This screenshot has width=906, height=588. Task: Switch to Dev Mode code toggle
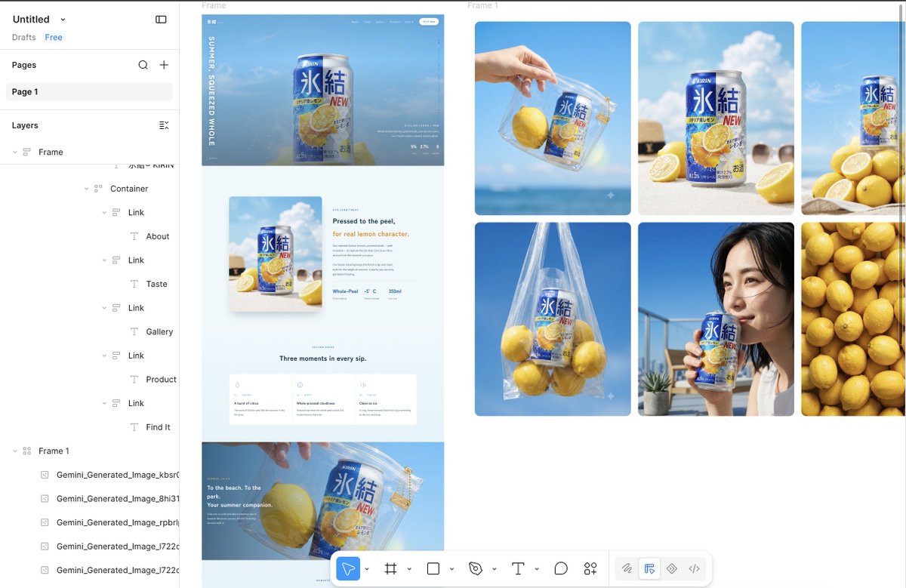coord(694,568)
